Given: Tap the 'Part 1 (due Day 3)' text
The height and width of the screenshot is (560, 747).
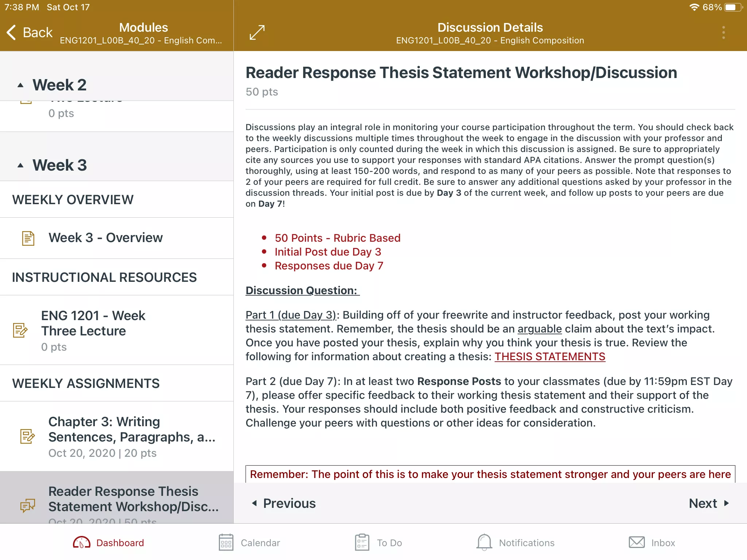Looking at the screenshot, I should click(x=291, y=315).
